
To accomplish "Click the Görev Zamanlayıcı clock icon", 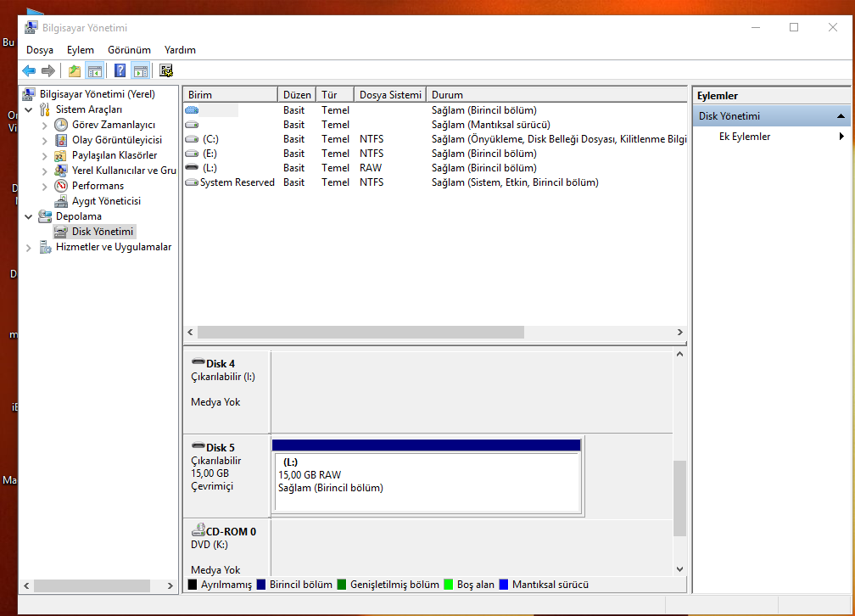I will (61, 125).
